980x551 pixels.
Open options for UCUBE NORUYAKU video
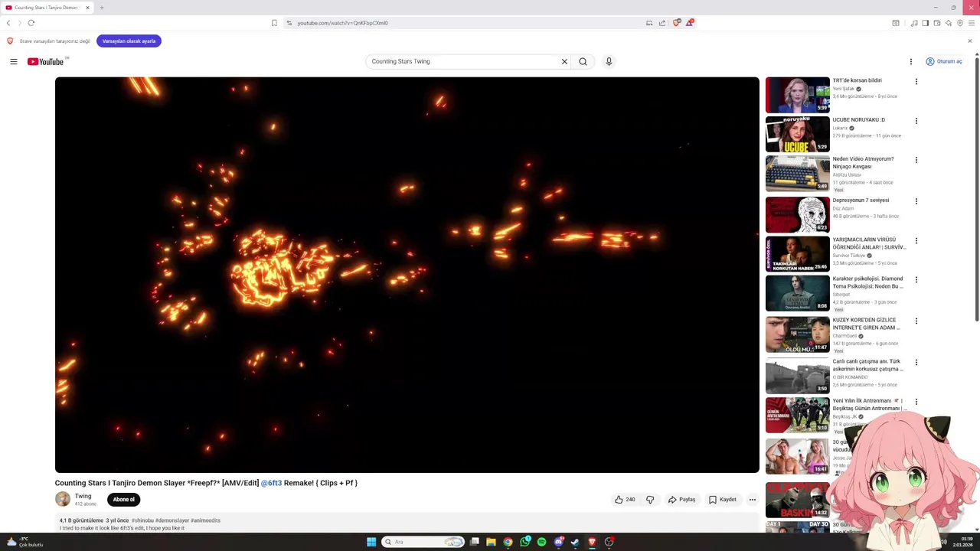(916, 121)
